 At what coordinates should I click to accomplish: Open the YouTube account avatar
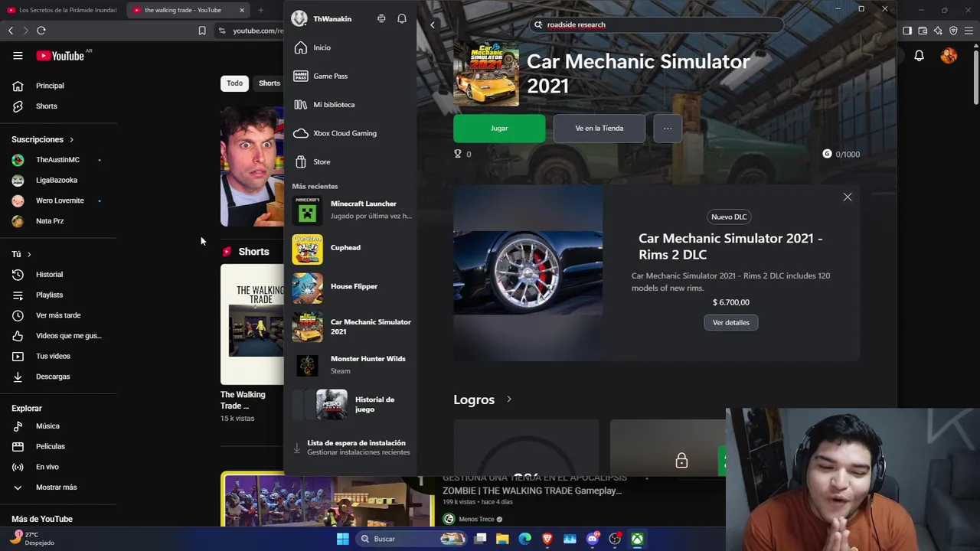[x=949, y=56]
